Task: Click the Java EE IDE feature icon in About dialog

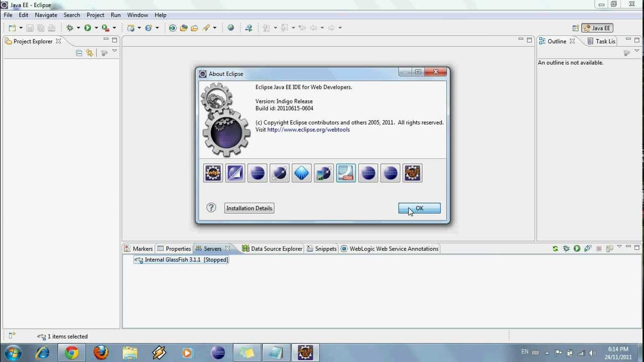Action: 413,173
